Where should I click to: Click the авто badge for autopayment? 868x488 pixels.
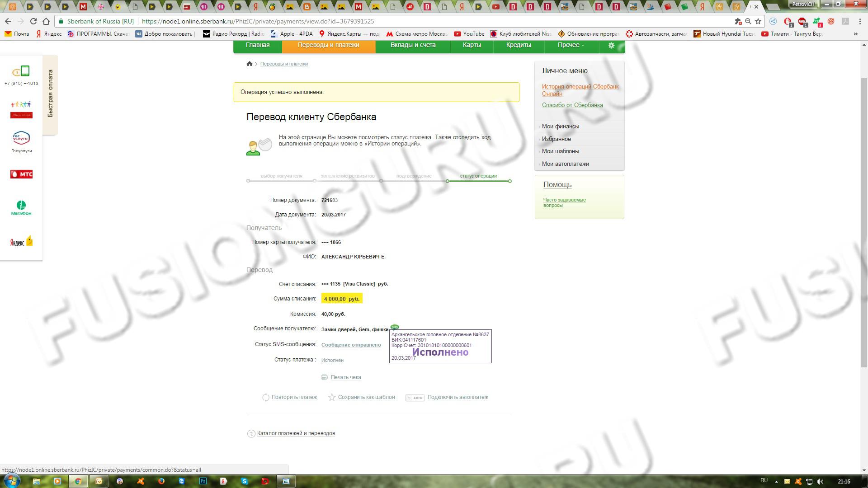415,398
